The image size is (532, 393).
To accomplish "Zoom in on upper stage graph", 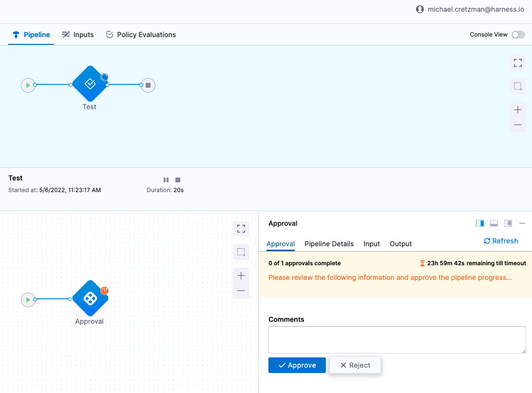I will click(x=517, y=110).
